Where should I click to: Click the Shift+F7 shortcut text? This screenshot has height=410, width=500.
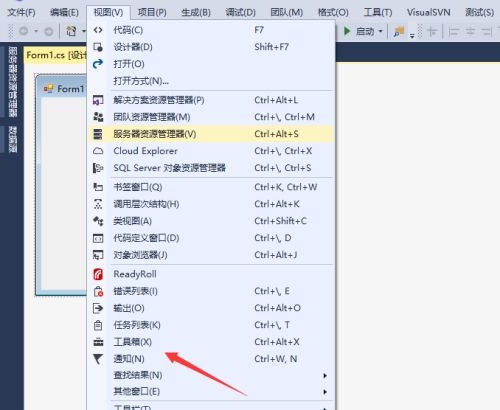[x=271, y=47]
